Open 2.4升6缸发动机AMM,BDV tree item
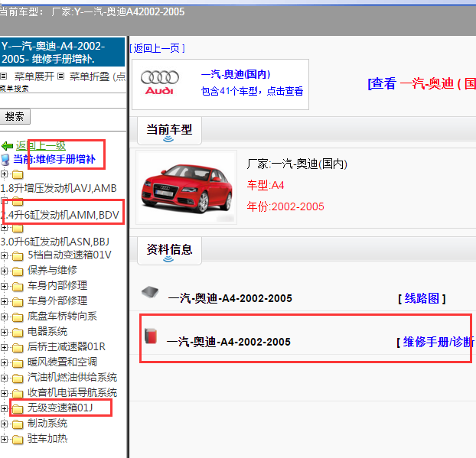This screenshot has width=476, height=458. (60, 215)
